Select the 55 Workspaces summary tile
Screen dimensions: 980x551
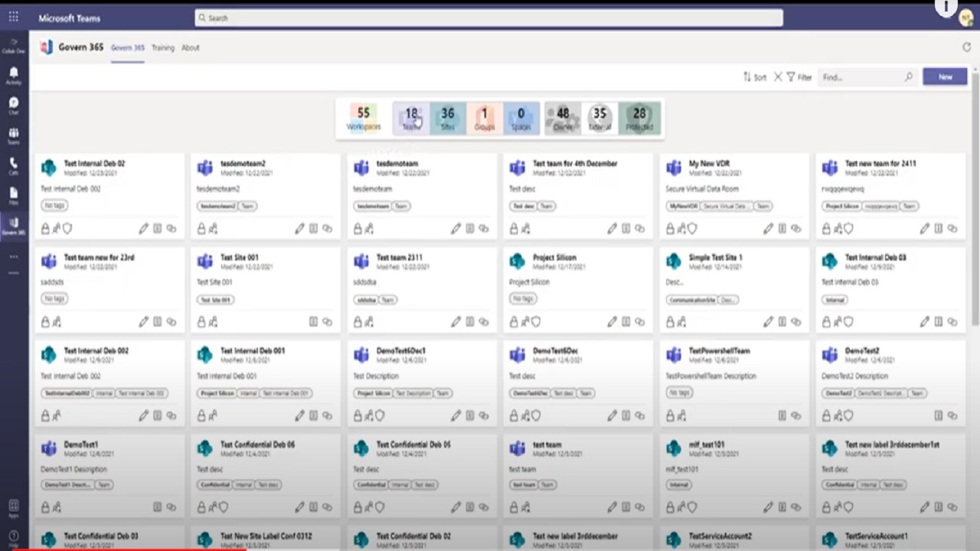tap(364, 118)
